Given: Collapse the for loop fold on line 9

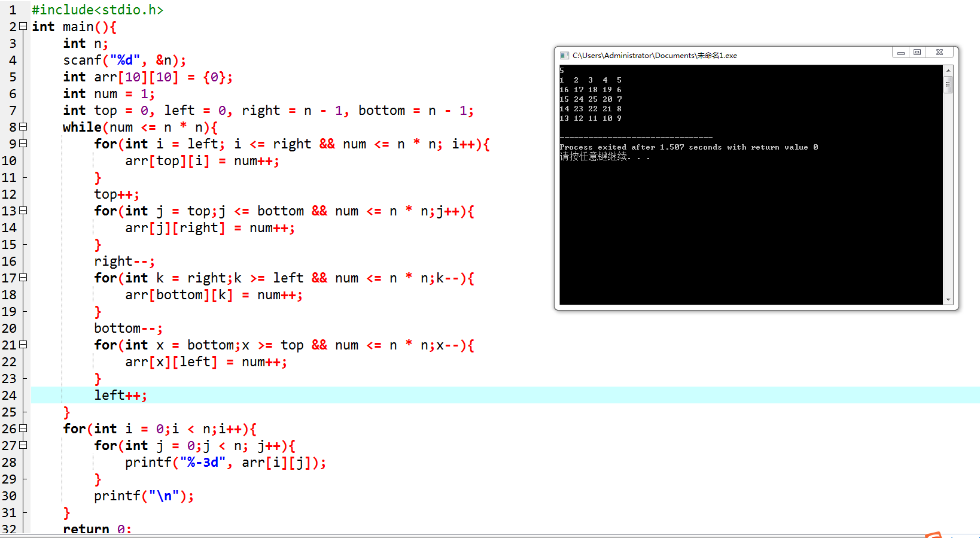Looking at the screenshot, I should (x=23, y=143).
